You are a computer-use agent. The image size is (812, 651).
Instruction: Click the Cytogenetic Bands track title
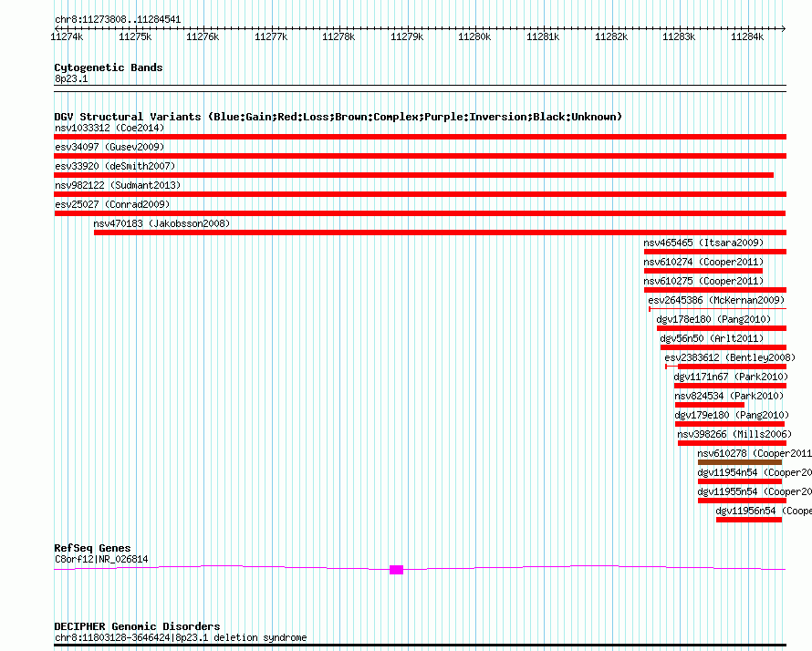[109, 67]
